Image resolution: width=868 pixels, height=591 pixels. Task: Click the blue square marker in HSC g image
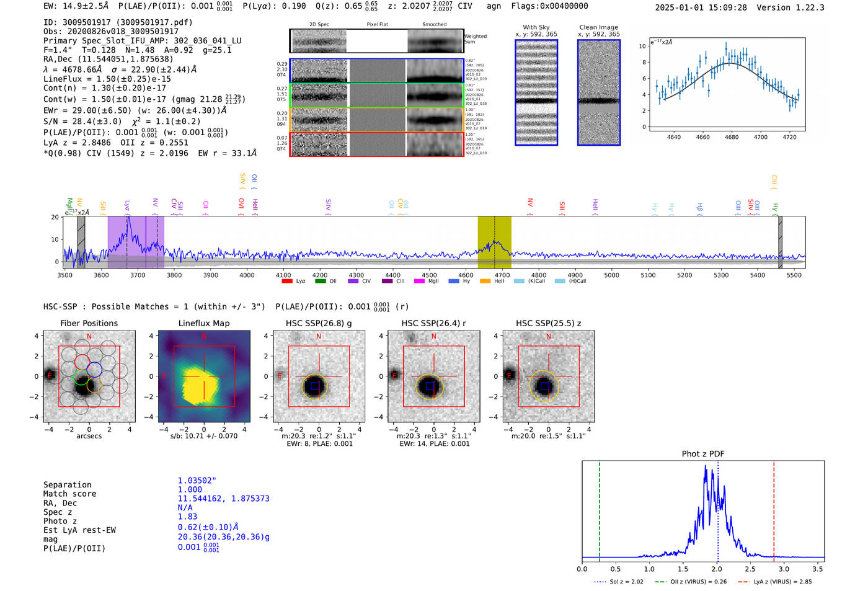tap(315, 386)
